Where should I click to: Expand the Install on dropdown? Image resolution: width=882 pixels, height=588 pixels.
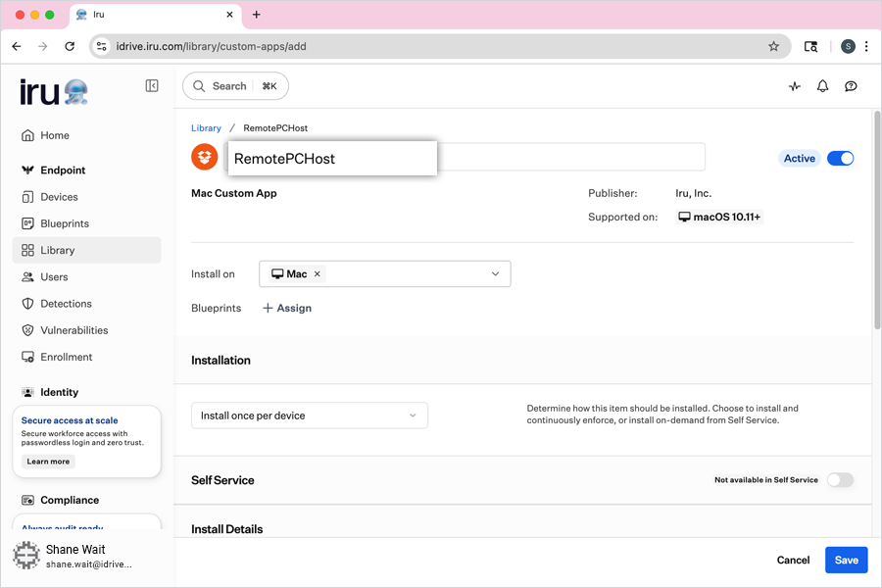pyautogui.click(x=495, y=274)
